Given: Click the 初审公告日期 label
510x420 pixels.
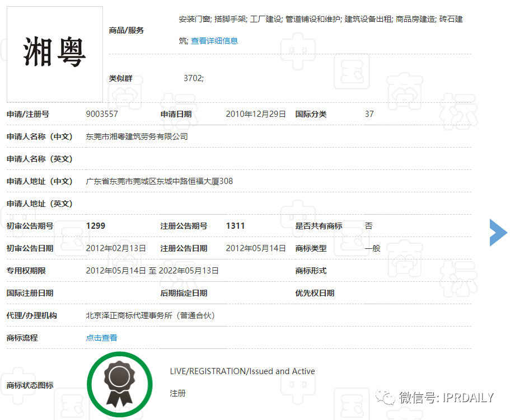Looking at the screenshot, I should pyautogui.click(x=30, y=248).
